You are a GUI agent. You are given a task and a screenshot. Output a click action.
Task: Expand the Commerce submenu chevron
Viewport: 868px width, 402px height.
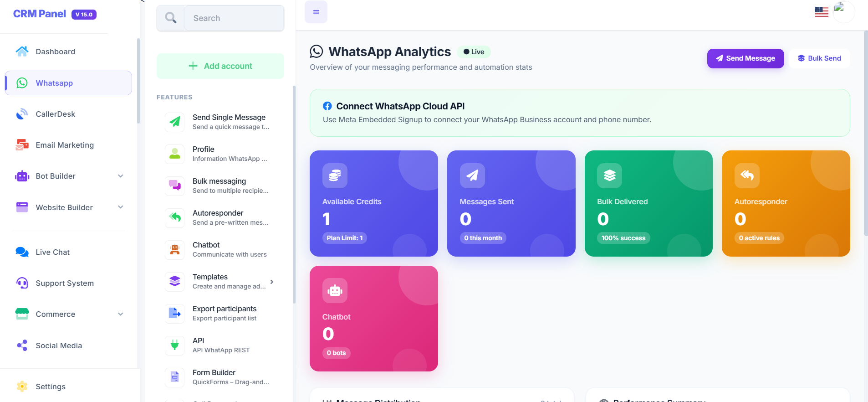point(121,314)
